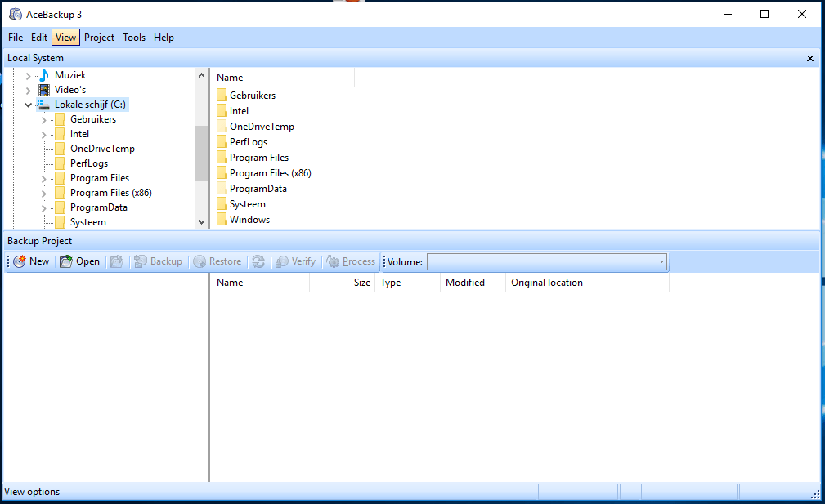Select Video's in the tree
The width and height of the screenshot is (825, 504).
pos(70,90)
